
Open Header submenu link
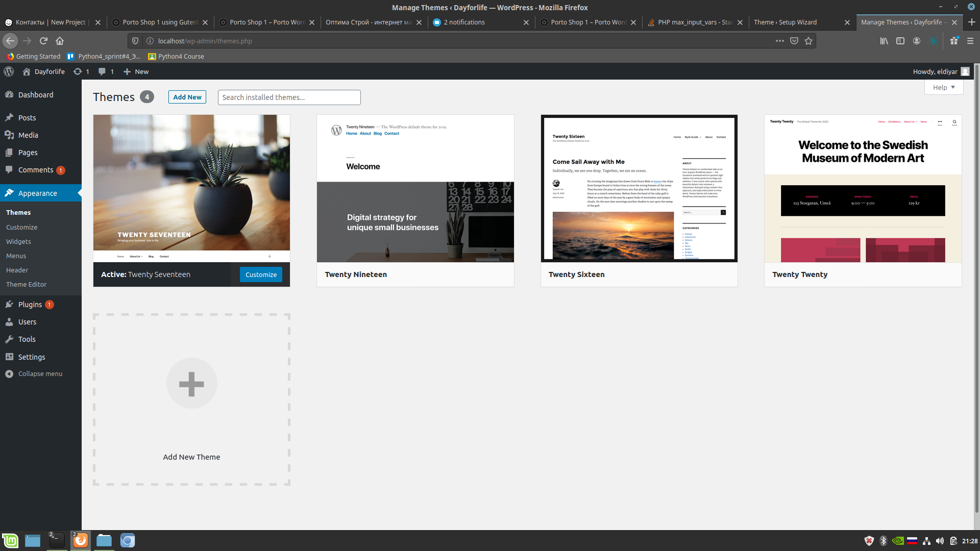click(17, 270)
